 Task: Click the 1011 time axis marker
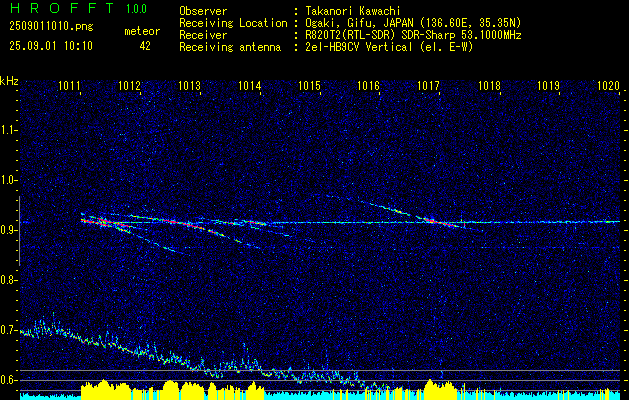click(69, 85)
